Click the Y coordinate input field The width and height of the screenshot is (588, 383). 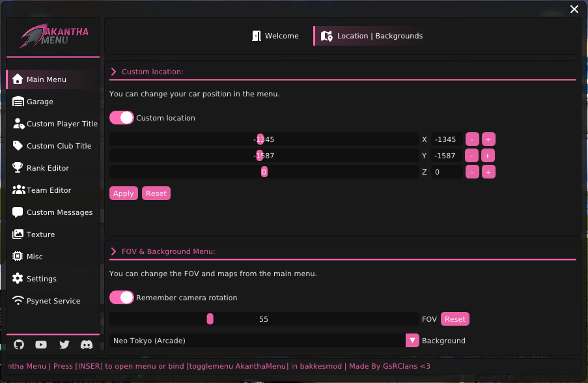tap(447, 156)
